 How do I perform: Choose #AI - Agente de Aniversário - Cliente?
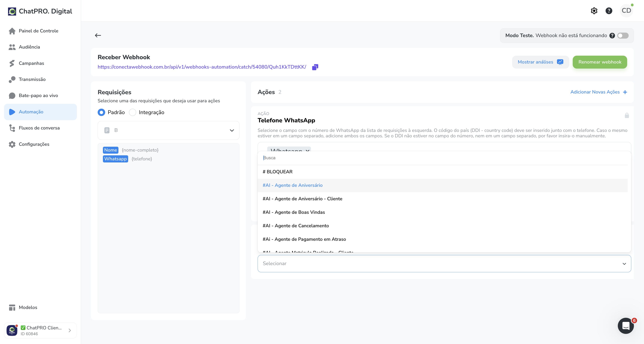tap(442, 199)
